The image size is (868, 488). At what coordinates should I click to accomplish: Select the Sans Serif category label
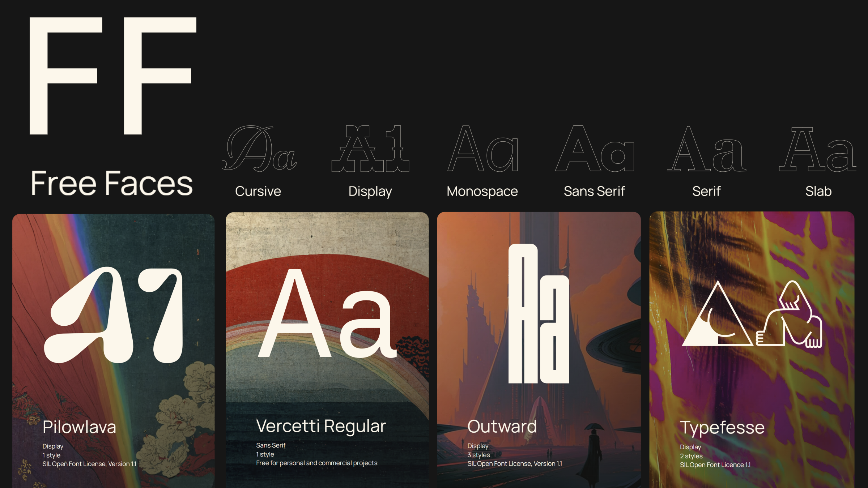(594, 191)
